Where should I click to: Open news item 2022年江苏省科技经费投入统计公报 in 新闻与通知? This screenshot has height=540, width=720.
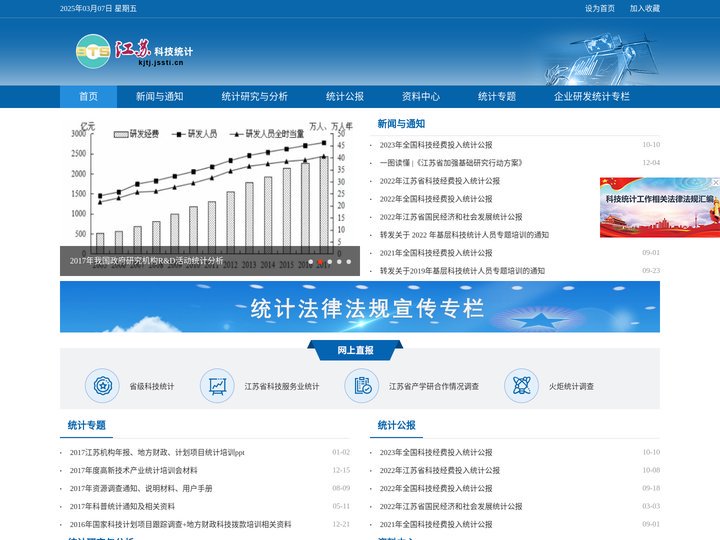439,181
